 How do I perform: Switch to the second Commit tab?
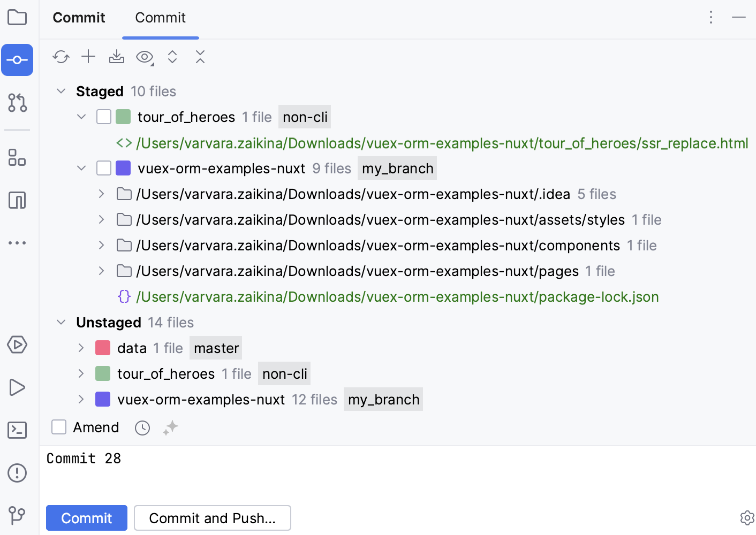tap(160, 18)
